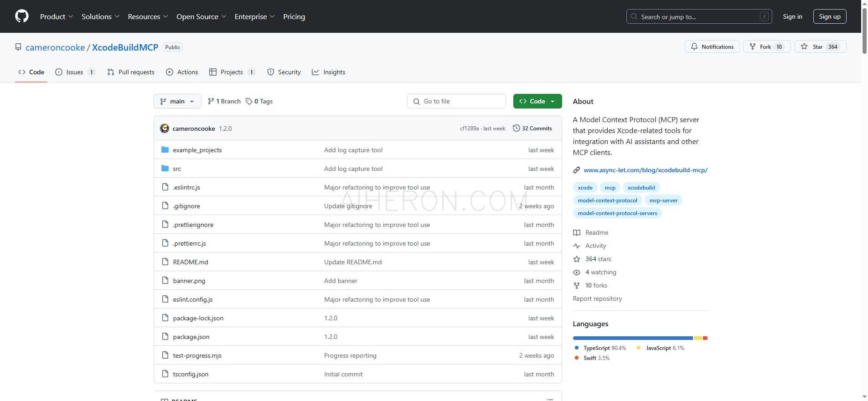Click the TypeScript language bar segment
This screenshot has height=401, width=868.
(x=633, y=338)
